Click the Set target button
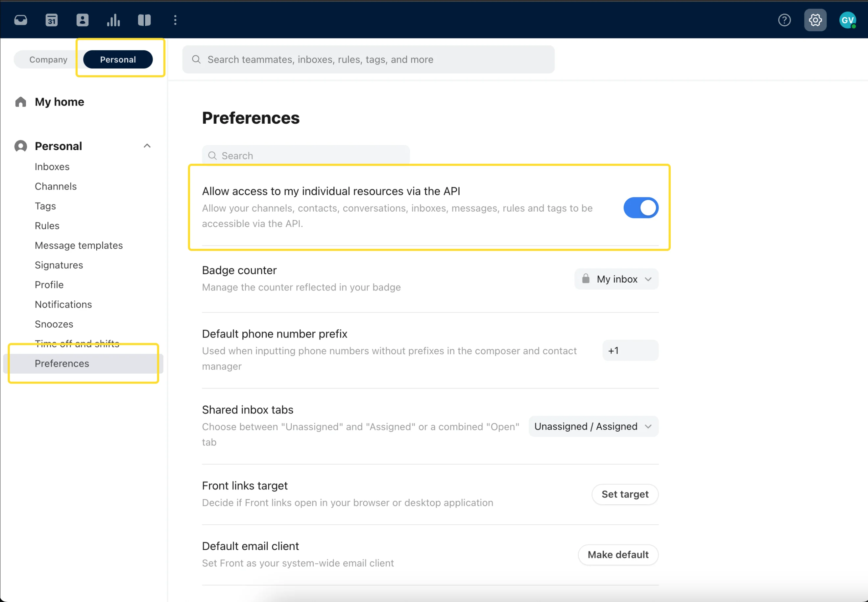Screen dimensions: 868x602 coord(625,494)
